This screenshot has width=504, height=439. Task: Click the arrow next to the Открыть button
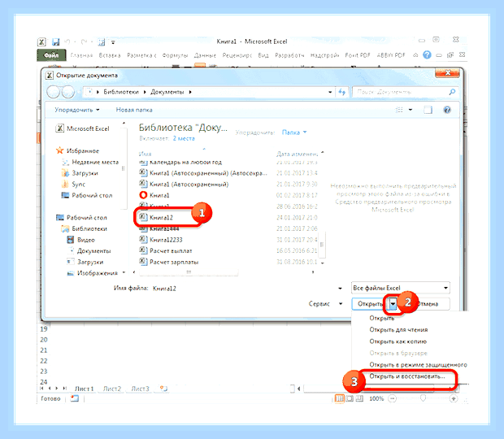click(x=393, y=304)
